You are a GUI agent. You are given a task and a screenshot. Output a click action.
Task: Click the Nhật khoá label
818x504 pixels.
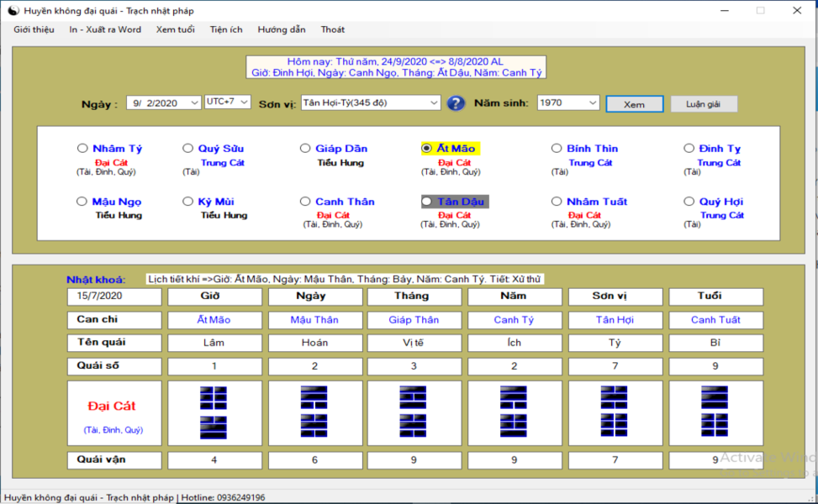pyautogui.click(x=96, y=280)
